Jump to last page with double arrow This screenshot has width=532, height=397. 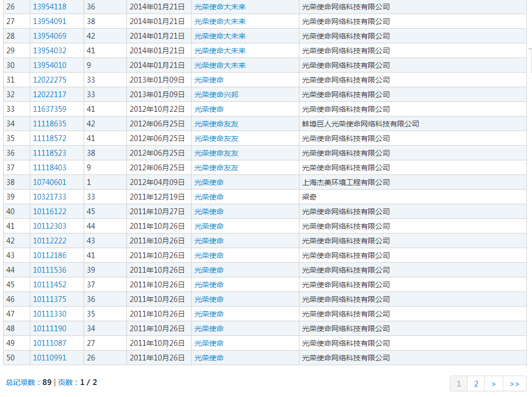514,384
